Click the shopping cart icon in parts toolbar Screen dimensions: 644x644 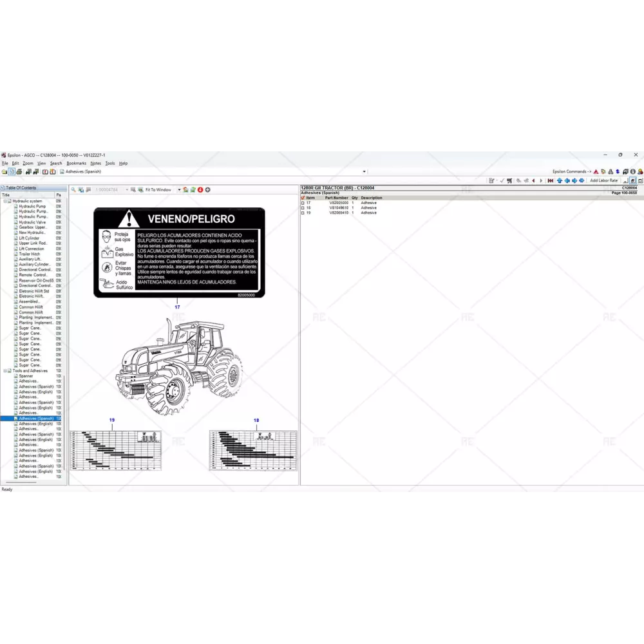click(x=509, y=181)
